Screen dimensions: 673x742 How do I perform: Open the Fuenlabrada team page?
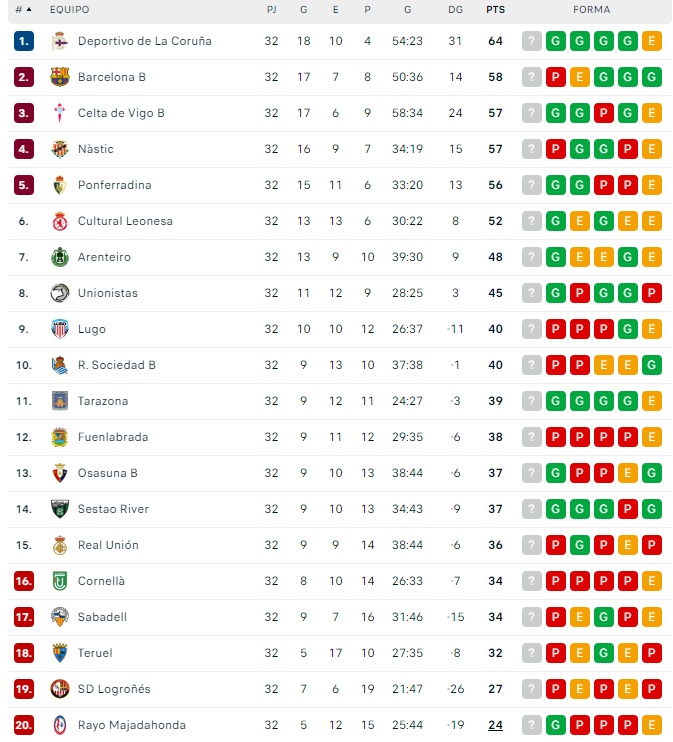(112, 437)
